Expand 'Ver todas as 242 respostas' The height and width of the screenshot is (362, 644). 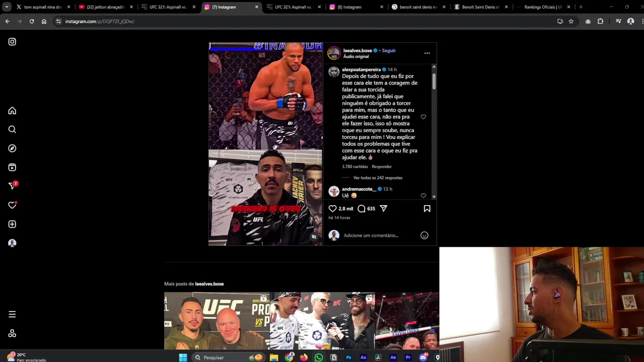[x=378, y=177]
